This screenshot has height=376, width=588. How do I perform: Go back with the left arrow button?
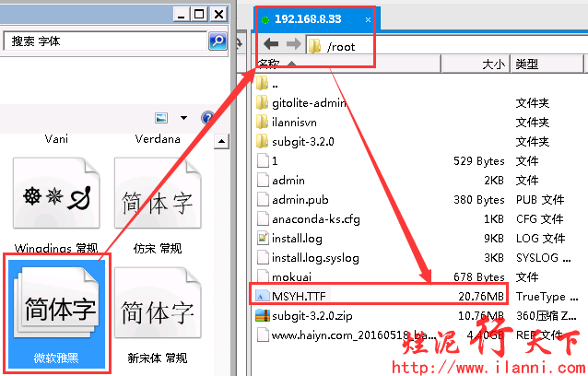coord(271,44)
